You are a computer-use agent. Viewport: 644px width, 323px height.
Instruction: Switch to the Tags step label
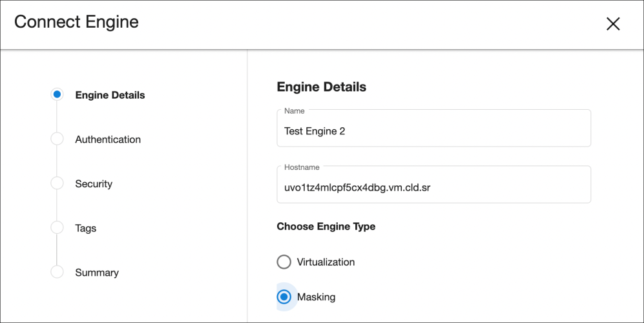click(86, 228)
